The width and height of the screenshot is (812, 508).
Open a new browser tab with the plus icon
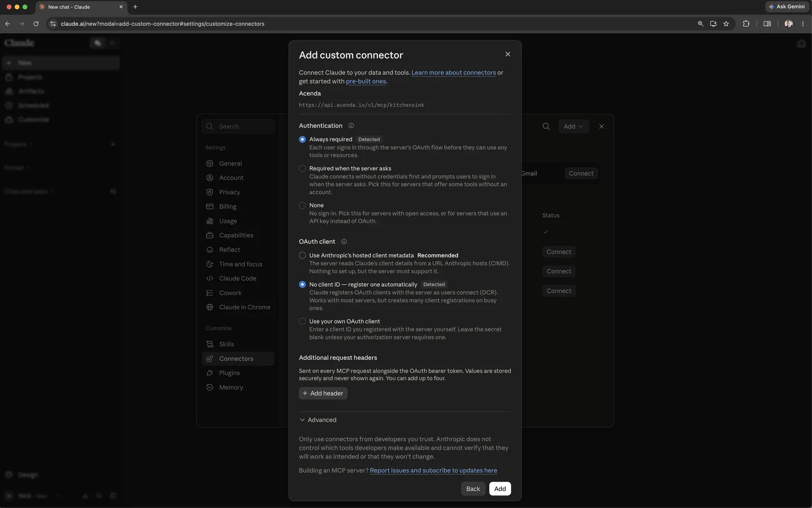pyautogui.click(x=135, y=7)
